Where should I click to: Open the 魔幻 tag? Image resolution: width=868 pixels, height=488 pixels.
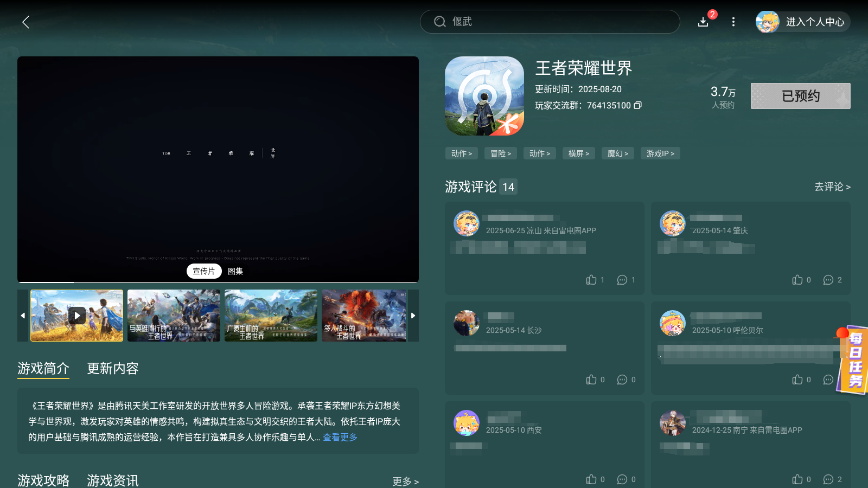tap(618, 153)
